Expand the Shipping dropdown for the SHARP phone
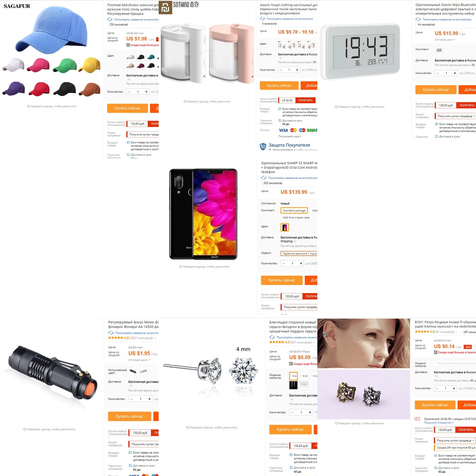 (x=295, y=241)
